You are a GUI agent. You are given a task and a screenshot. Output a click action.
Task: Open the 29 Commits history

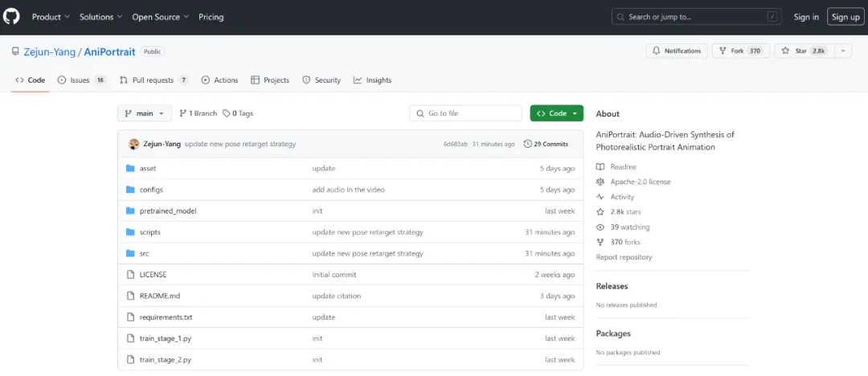pos(546,144)
